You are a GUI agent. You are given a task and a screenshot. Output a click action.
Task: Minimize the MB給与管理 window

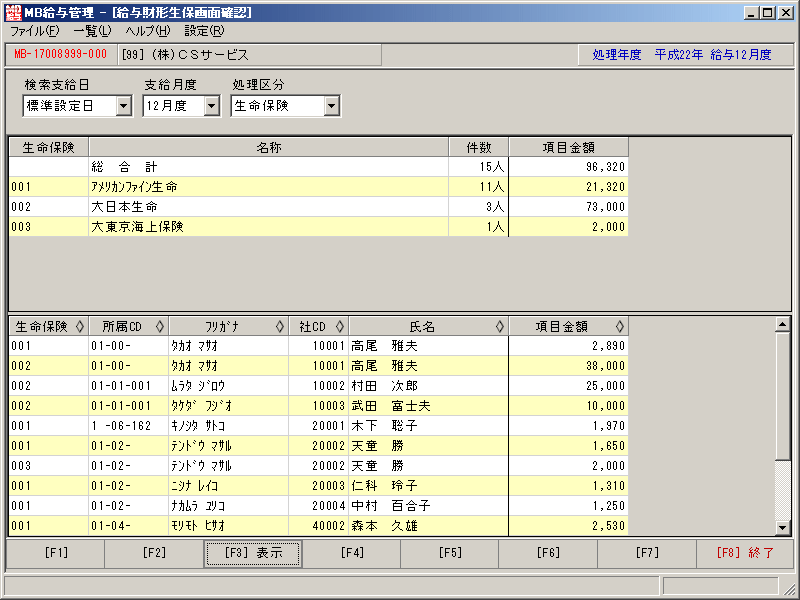pos(751,13)
